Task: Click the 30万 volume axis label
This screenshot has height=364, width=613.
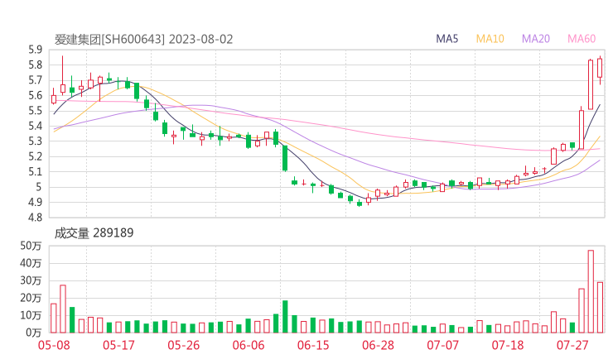Action: pyautogui.click(x=31, y=280)
